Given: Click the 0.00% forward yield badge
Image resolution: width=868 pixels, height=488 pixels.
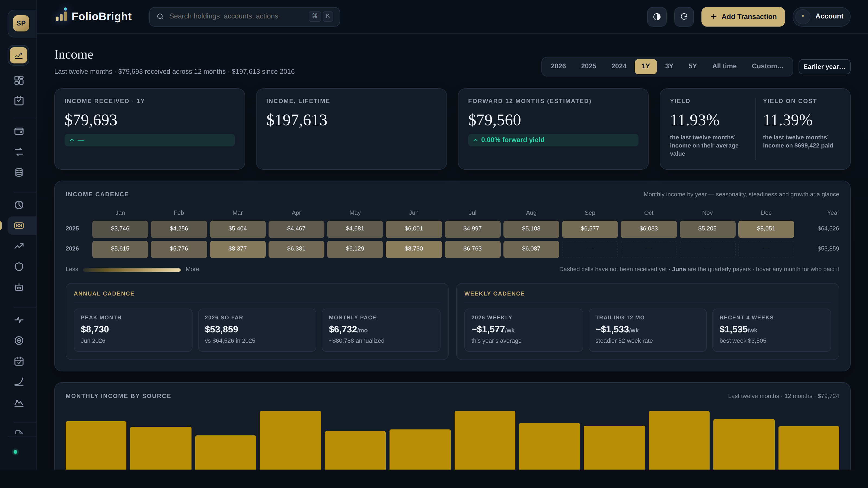Looking at the screenshot, I should coord(553,140).
